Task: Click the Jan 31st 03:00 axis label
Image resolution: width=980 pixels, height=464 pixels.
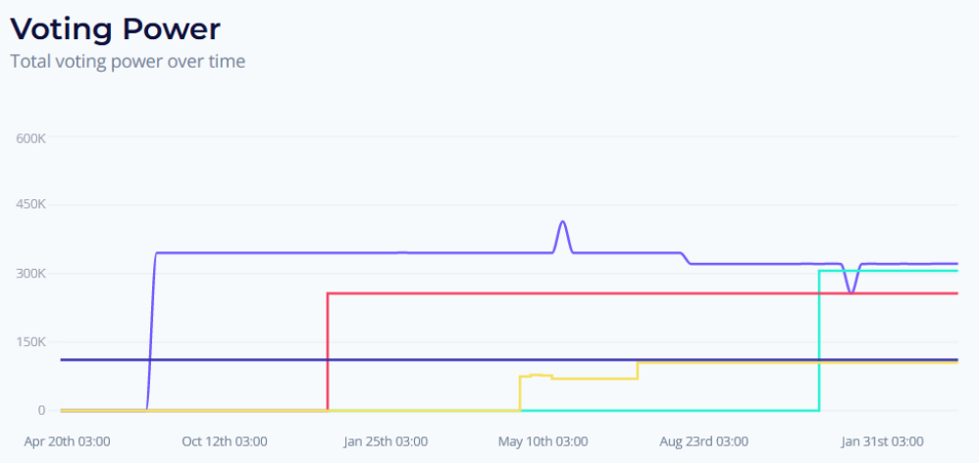Action: [882, 441]
